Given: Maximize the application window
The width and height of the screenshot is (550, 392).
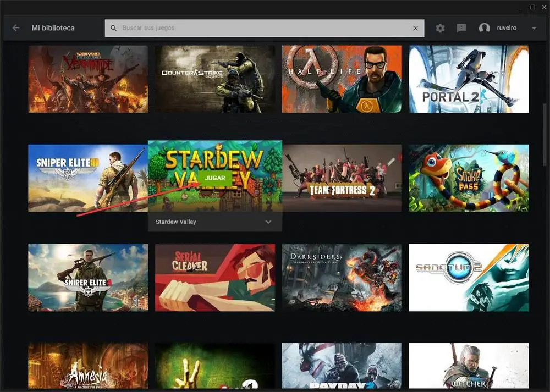Looking at the screenshot, I should 532,7.
